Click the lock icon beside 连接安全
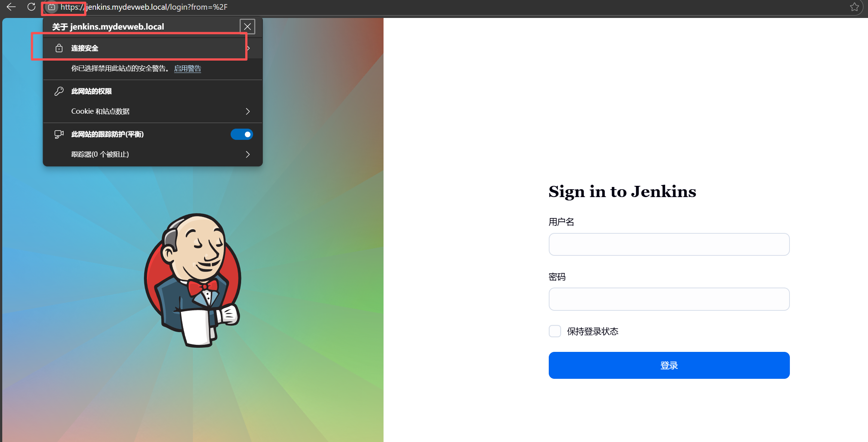The image size is (868, 442). coord(59,48)
